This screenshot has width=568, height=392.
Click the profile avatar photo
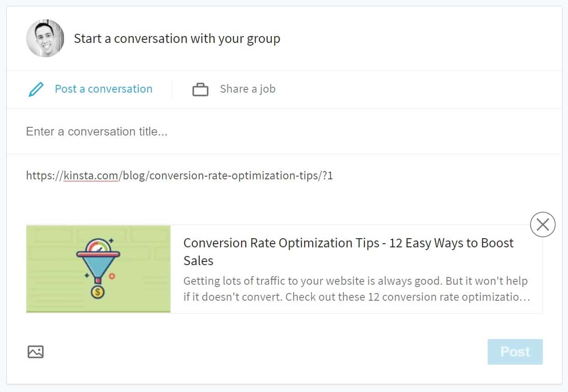click(45, 38)
